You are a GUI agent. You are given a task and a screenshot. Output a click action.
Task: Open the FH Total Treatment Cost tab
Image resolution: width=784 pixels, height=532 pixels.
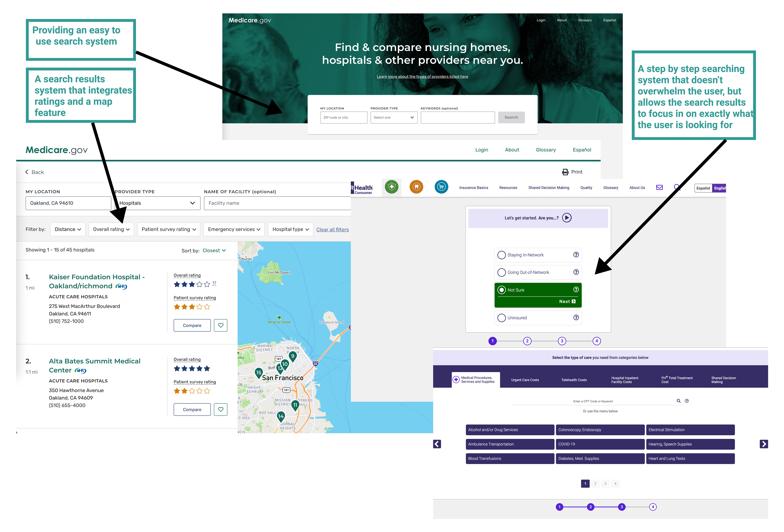click(x=677, y=380)
